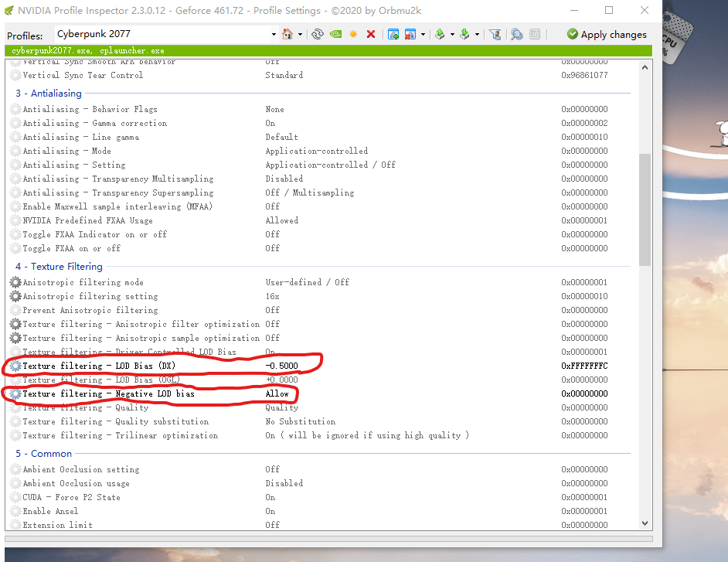The image size is (728, 562).
Task: Collapse the '4 - Texture Filtering' group header
Action: click(59, 267)
